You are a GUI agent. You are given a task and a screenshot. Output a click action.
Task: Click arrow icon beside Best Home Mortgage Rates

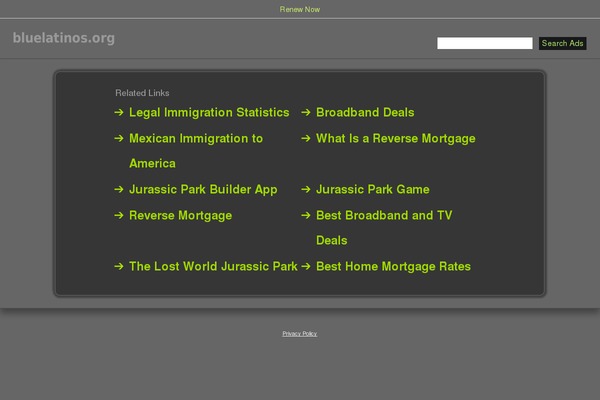(306, 266)
